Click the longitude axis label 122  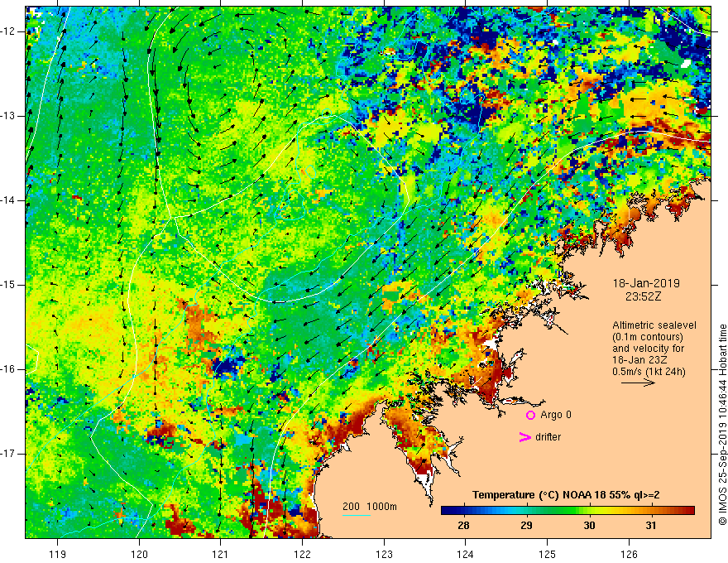pyautogui.click(x=302, y=554)
